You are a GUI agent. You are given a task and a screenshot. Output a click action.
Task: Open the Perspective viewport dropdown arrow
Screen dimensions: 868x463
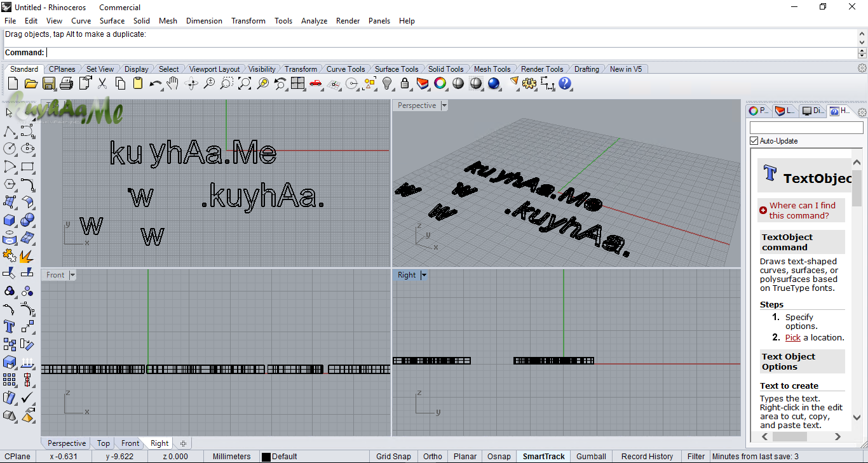(444, 105)
